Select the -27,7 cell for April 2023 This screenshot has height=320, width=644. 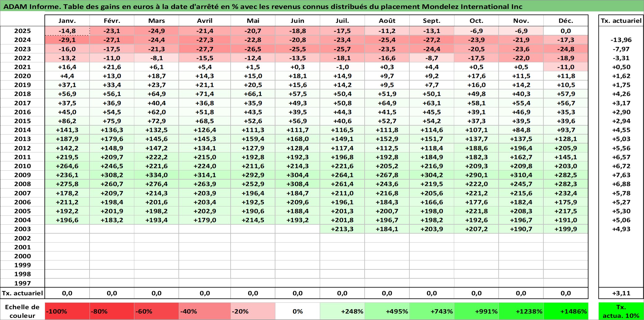point(205,49)
